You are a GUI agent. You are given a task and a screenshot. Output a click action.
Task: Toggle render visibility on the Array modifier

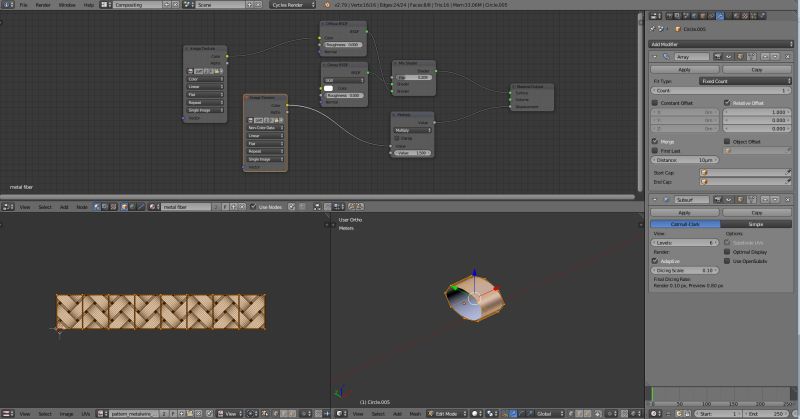tap(717, 56)
